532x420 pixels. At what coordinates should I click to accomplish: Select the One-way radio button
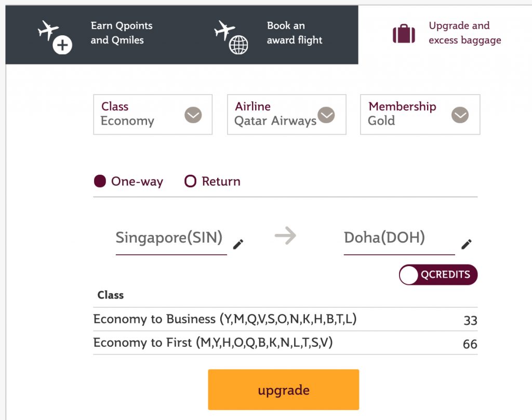coord(99,181)
